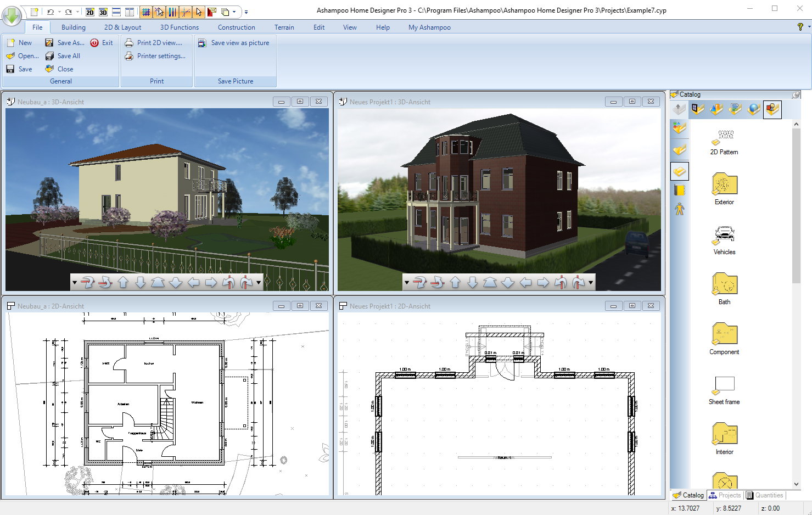812x515 pixels.
Task: Select textures catalog folder with picture icon
Action: (735, 109)
